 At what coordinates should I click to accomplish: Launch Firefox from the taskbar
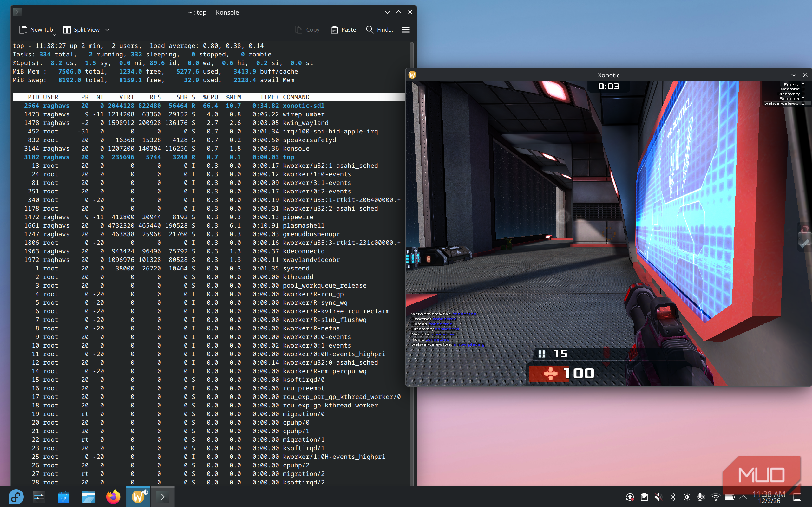[113, 497]
